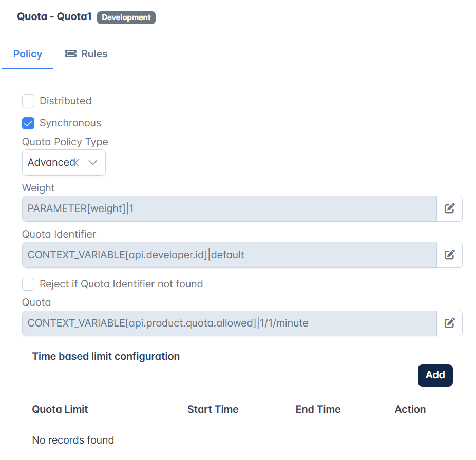Viewport: 476px width, 460px height.
Task: Open the Rules tab
Action: (86, 54)
